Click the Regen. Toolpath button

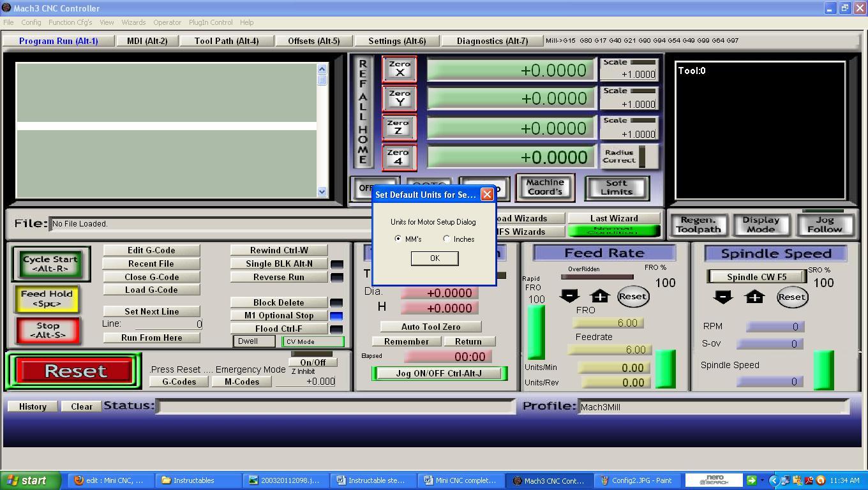[x=698, y=225]
